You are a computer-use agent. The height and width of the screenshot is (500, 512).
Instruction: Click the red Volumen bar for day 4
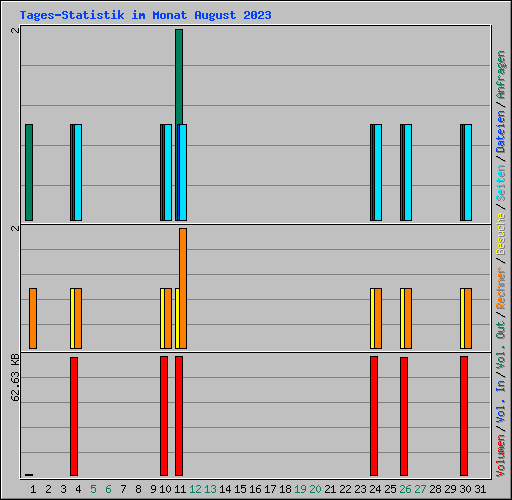(x=74, y=416)
